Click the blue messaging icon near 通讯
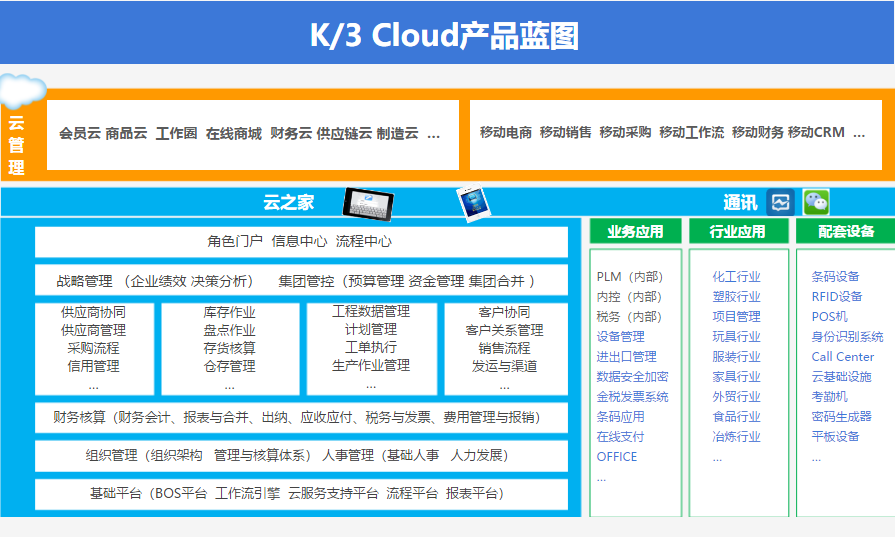The image size is (895, 537). coord(780,202)
